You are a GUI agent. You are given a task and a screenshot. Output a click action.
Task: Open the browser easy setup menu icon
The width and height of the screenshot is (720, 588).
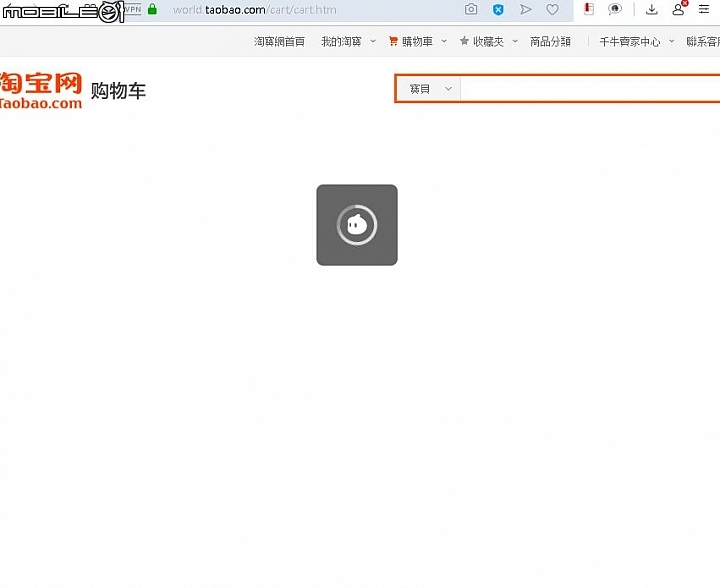click(x=704, y=9)
